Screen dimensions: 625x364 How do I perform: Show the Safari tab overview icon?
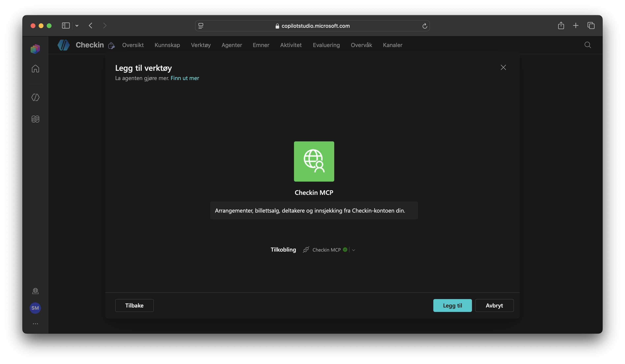point(591,26)
